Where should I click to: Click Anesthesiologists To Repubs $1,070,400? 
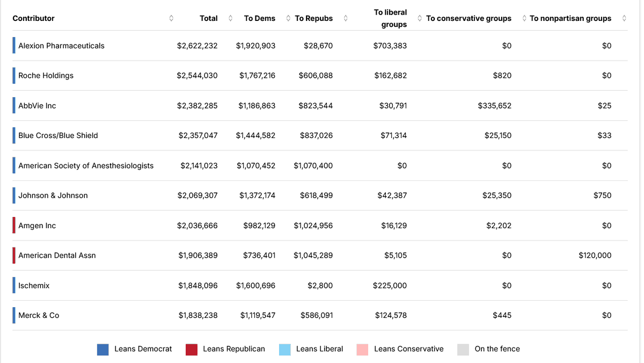click(313, 166)
